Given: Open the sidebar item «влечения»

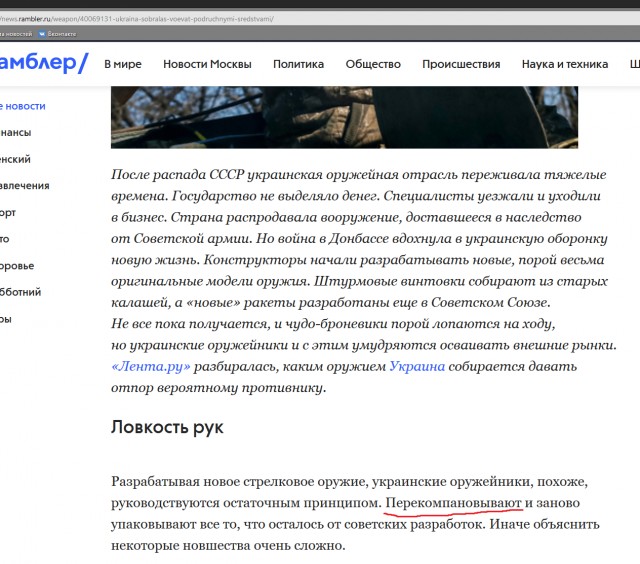Looking at the screenshot, I should coord(24,186).
